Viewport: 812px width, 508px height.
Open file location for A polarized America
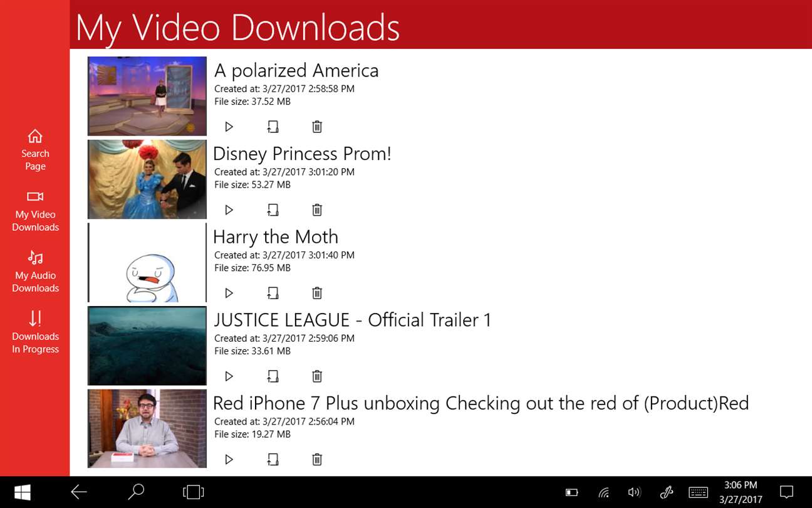pyautogui.click(x=273, y=127)
